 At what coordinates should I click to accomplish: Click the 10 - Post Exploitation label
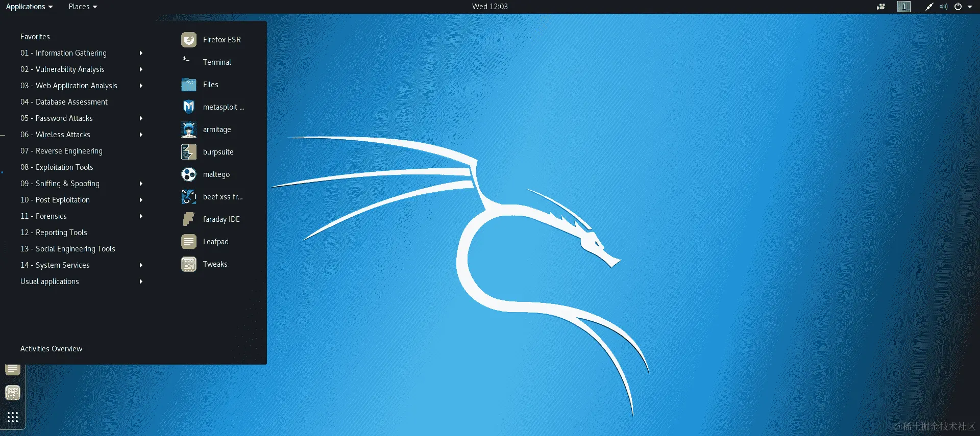click(55, 200)
